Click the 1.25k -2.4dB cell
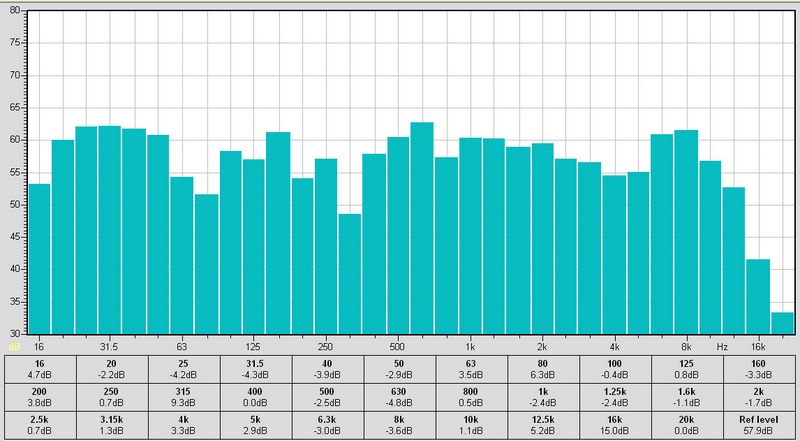The image size is (800, 441). pyautogui.click(x=615, y=397)
